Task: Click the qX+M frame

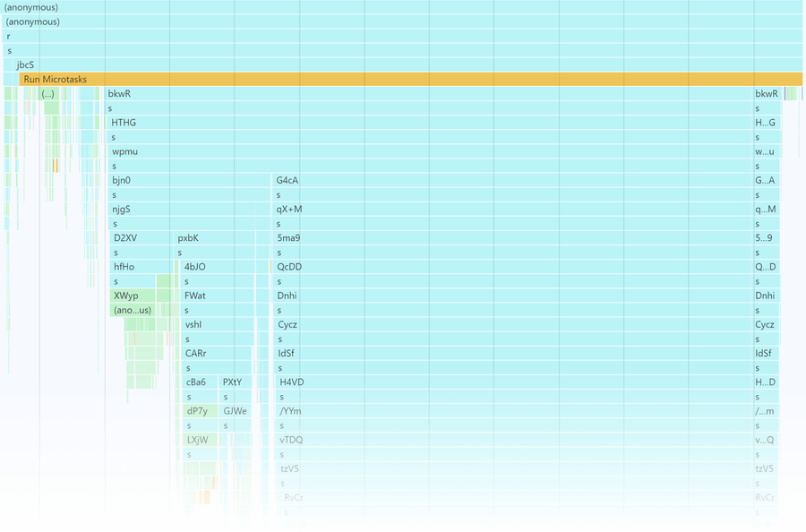Action: (512, 210)
